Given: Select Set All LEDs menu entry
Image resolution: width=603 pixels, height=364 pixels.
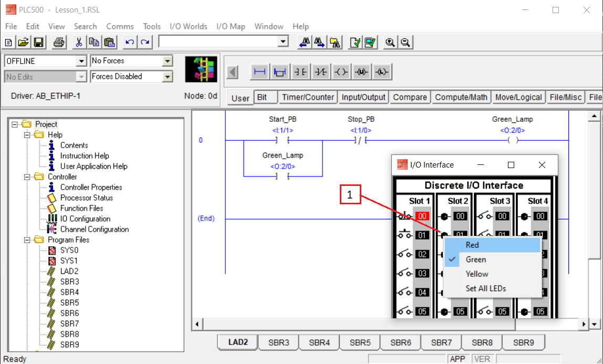Looking at the screenshot, I should coord(493,288).
